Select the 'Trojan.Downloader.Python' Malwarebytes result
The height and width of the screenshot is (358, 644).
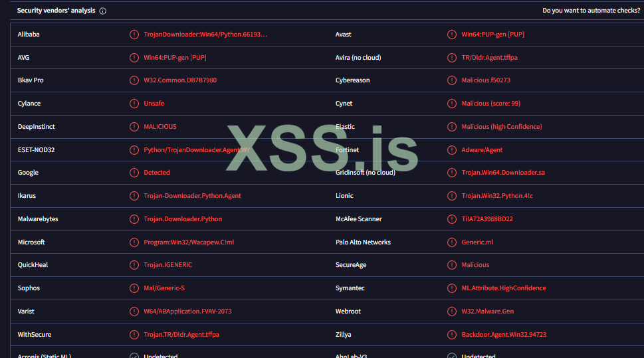pos(183,219)
